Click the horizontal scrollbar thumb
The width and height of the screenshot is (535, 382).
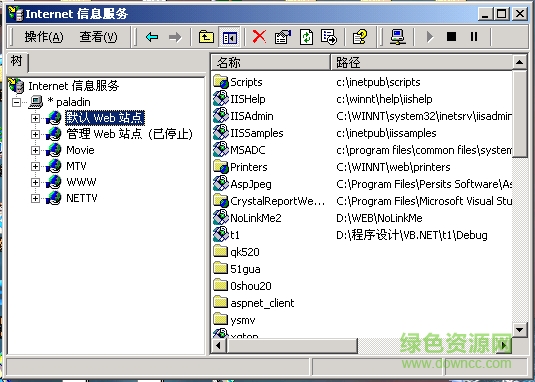tap(292, 346)
